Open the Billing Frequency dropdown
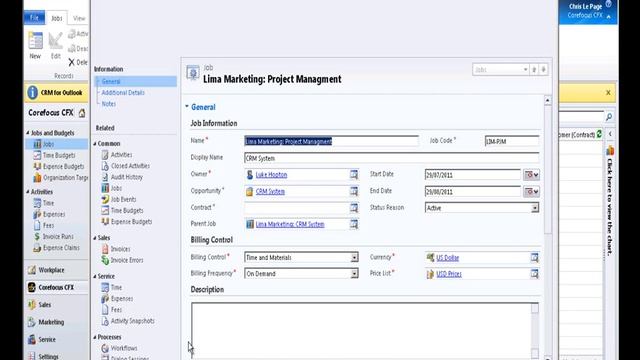The height and width of the screenshot is (360, 640). 354,273
